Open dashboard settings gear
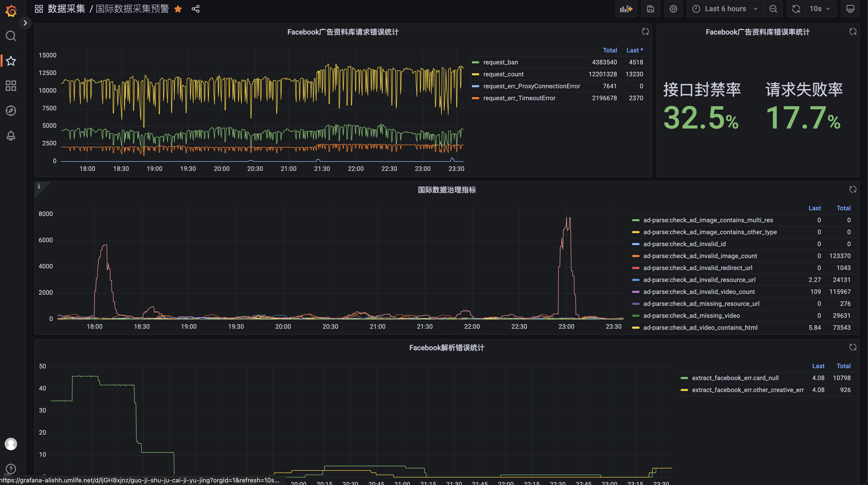 [x=673, y=9]
